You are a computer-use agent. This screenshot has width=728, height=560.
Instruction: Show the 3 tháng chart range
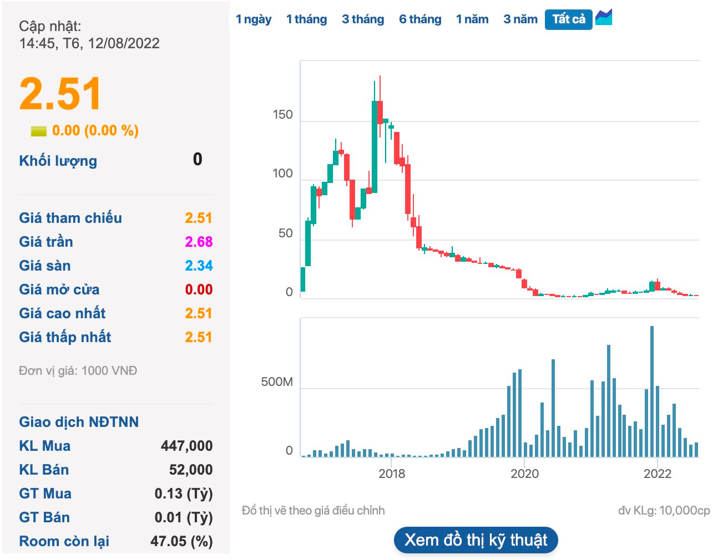363,19
